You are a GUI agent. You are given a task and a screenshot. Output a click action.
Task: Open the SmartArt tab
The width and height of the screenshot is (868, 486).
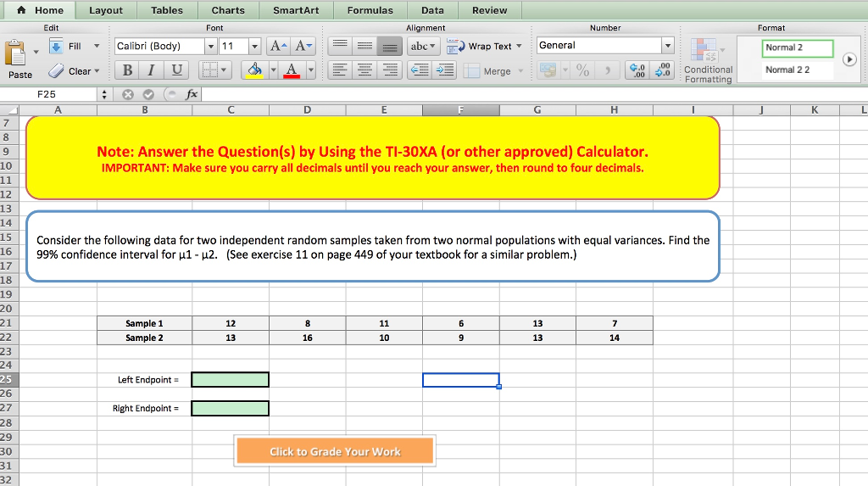(x=296, y=10)
